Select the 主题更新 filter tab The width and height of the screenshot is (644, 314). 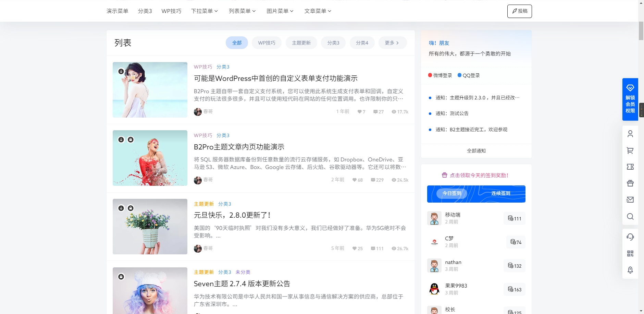pyautogui.click(x=301, y=43)
